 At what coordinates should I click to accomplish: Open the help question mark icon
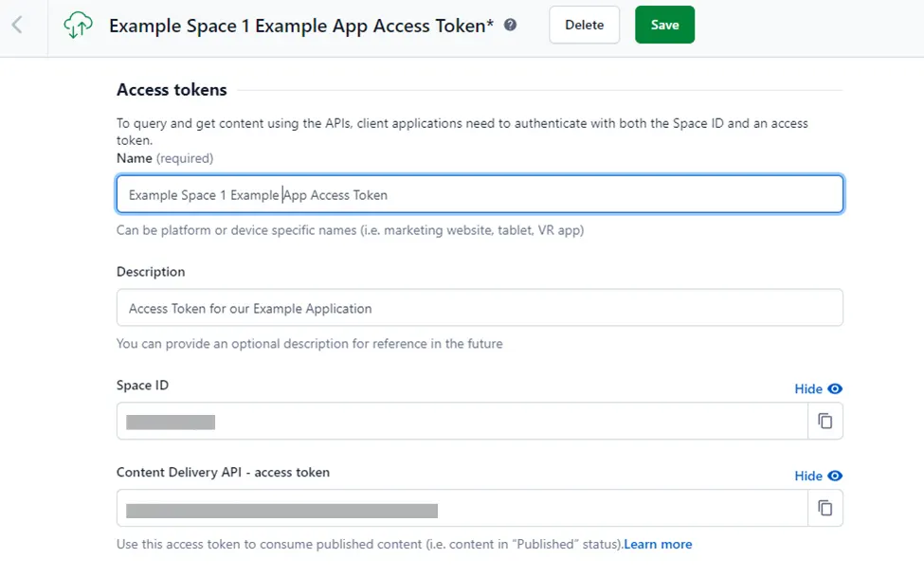coord(510,26)
